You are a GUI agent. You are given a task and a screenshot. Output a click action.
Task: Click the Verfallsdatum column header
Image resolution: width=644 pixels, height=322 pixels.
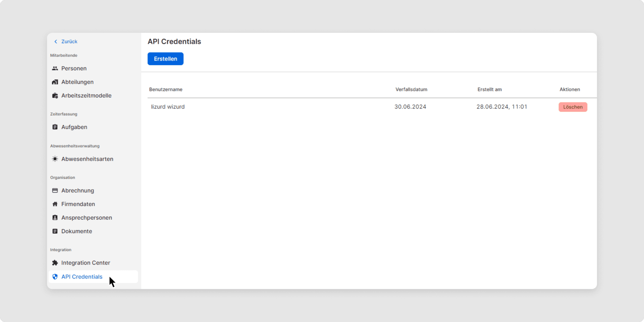[x=411, y=90]
